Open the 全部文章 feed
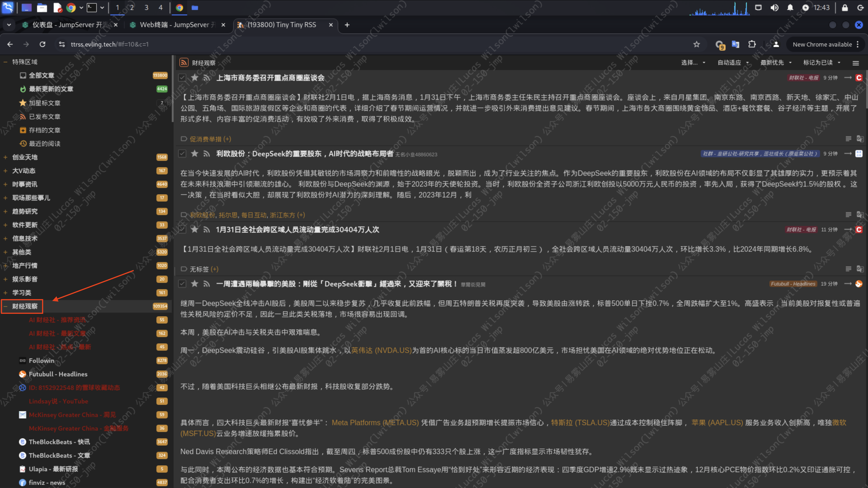Viewport: 868px width, 488px height. [41, 75]
